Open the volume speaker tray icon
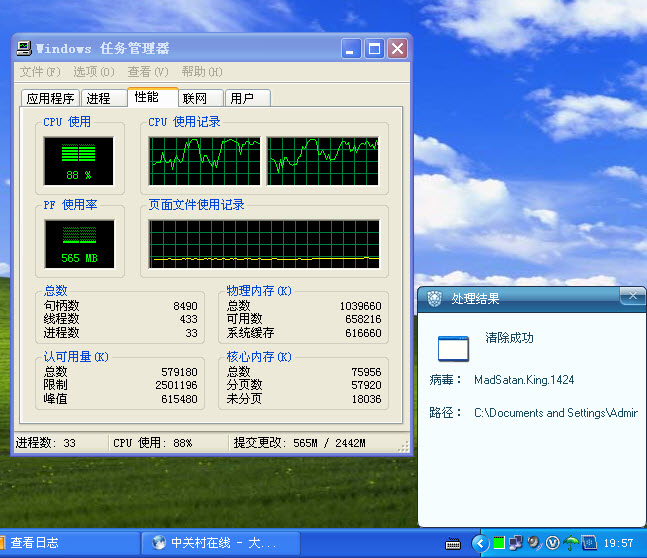The height and width of the screenshot is (558, 647). 534,543
